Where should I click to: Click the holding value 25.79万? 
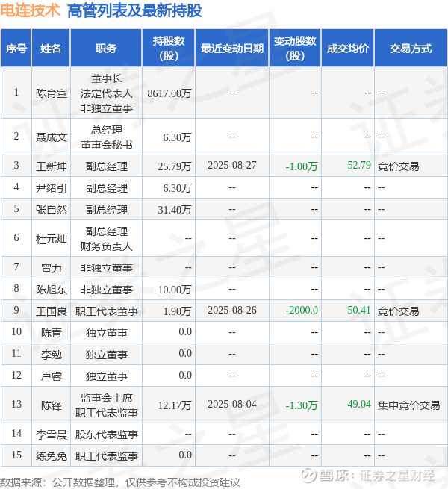[x=175, y=166]
